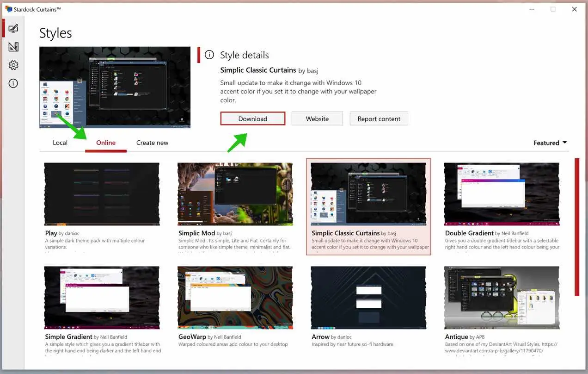Click the 'Play' style title text
588x374 pixels.
click(51, 233)
